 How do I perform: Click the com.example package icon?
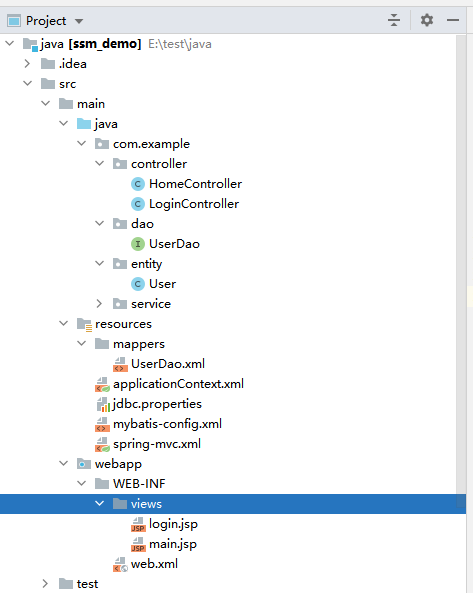(x=101, y=144)
